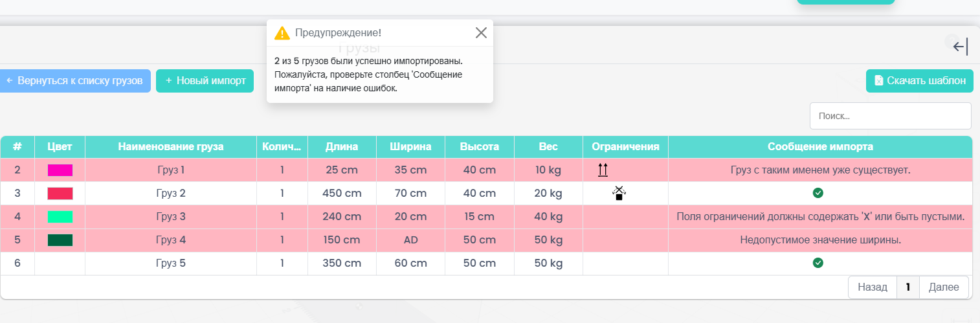Select the red color swatch for Груз 2
The width and height of the screenshot is (980, 323).
pos(60,194)
